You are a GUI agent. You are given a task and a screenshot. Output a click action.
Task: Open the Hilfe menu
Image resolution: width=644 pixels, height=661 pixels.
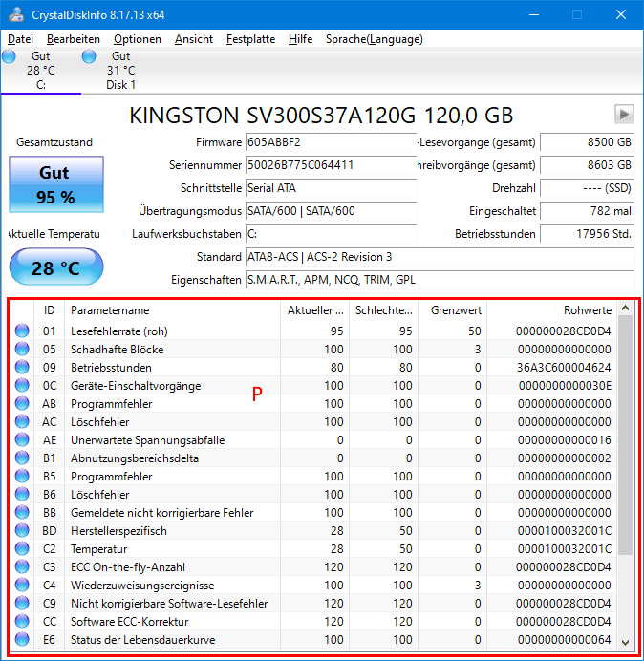click(x=300, y=39)
